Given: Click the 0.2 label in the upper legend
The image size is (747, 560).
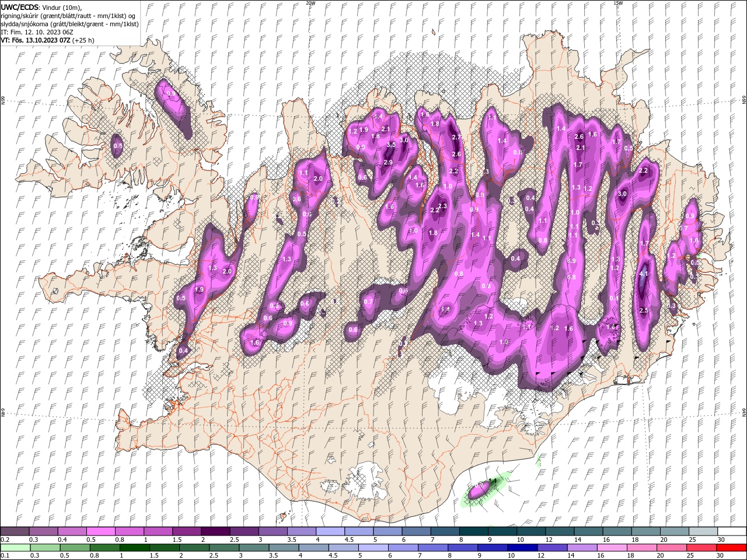Looking at the screenshot, I should point(5,540).
